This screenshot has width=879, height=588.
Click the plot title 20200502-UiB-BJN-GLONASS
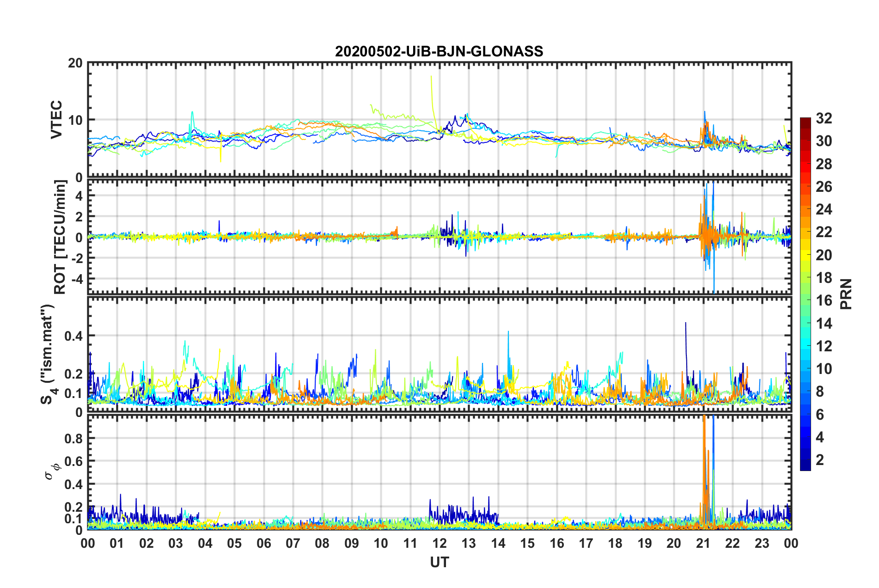point(439,51)
